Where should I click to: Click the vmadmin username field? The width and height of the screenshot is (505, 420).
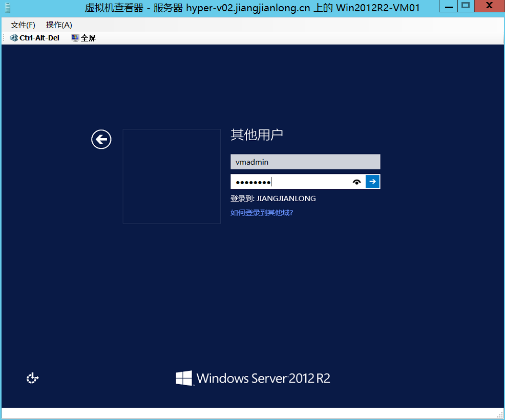pyautogui.click(x=305, y=162)
